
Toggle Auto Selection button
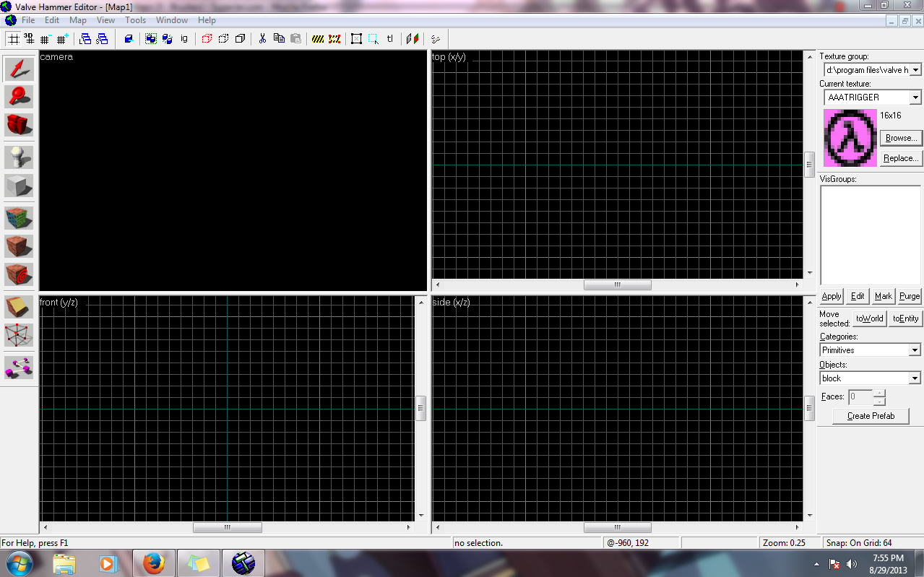point(374,39)
